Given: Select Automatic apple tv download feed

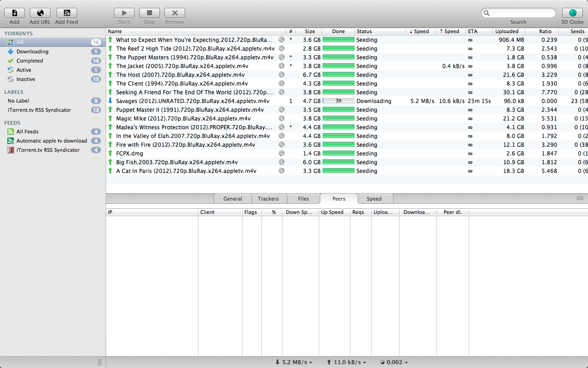Looking at the screenshot, I should coord(51,141).
